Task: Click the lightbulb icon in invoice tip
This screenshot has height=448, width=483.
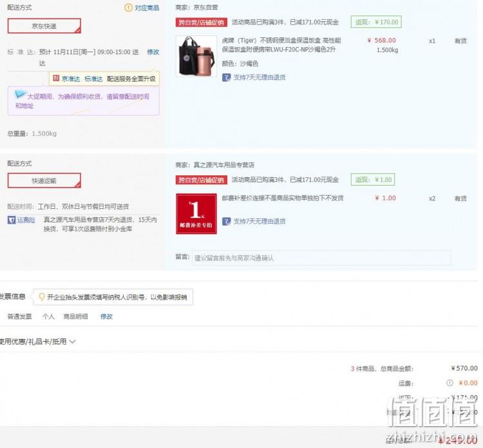Action: coord(42,297)
